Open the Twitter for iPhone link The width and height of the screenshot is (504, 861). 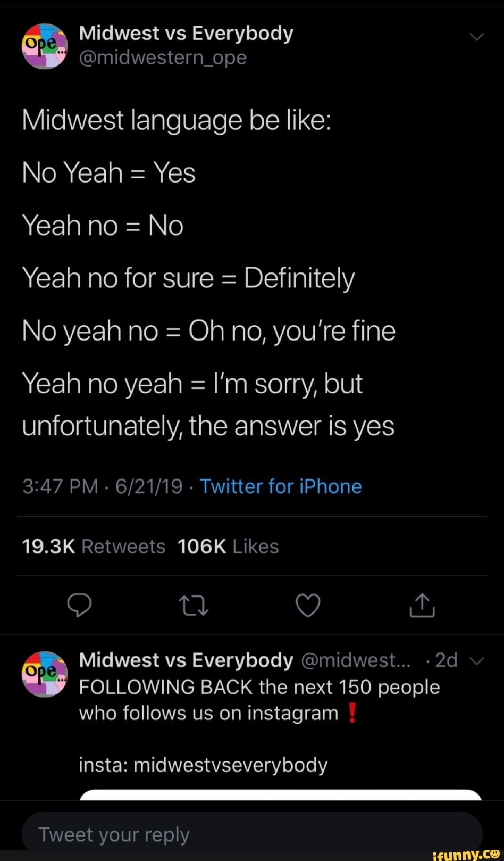(281, 486)
